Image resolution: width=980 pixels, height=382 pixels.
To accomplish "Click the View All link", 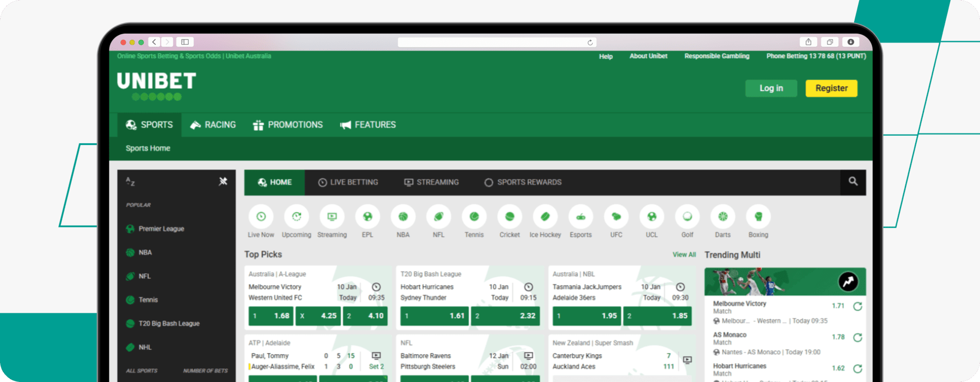I will tap(684, 254).
